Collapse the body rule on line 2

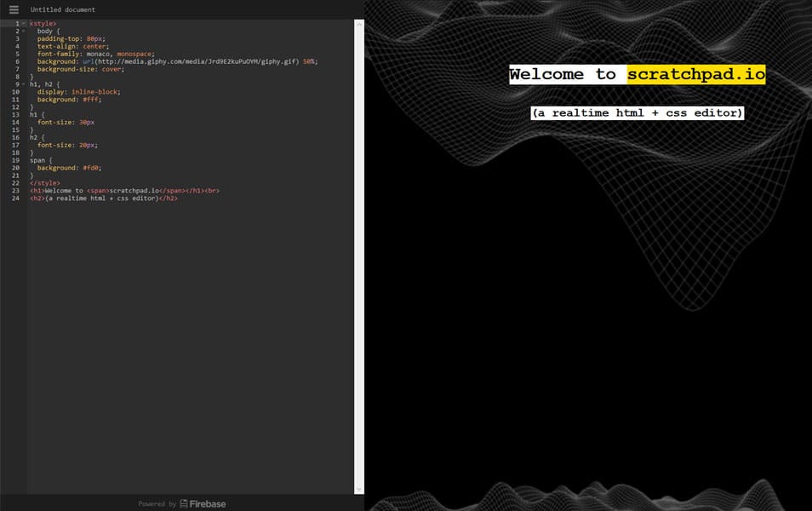(x=23, y=31)
